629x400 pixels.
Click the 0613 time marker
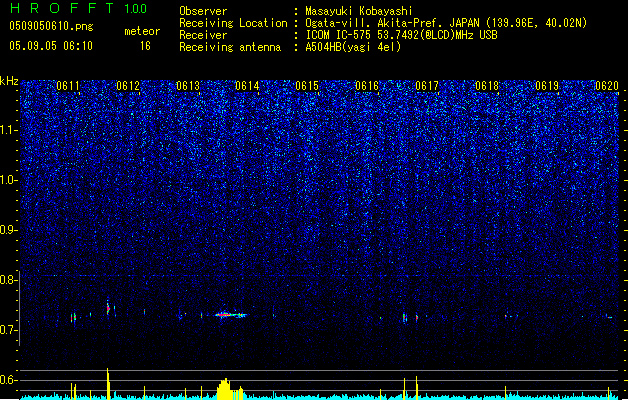tap(188, 86)
